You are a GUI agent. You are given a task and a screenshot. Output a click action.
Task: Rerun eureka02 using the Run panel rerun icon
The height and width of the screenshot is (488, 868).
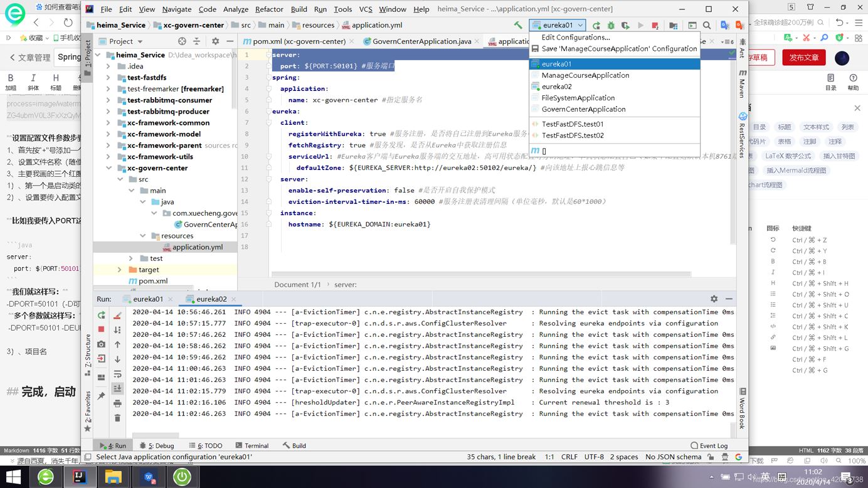101,315
